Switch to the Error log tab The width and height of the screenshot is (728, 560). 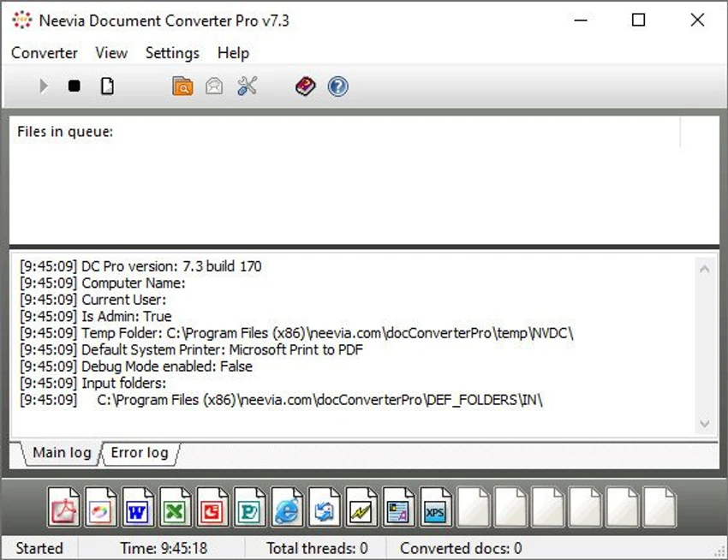140,453
